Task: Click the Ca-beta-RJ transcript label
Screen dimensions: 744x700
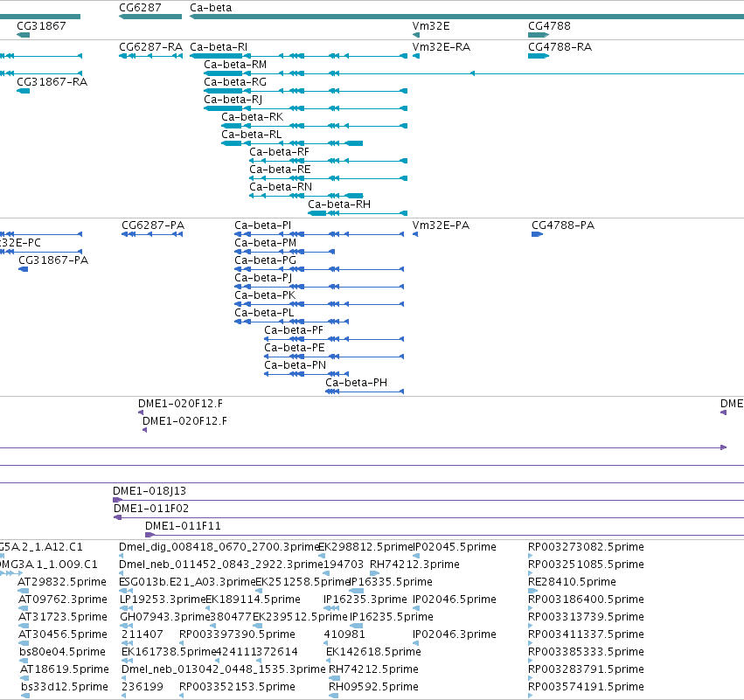Action: (233, 99)
